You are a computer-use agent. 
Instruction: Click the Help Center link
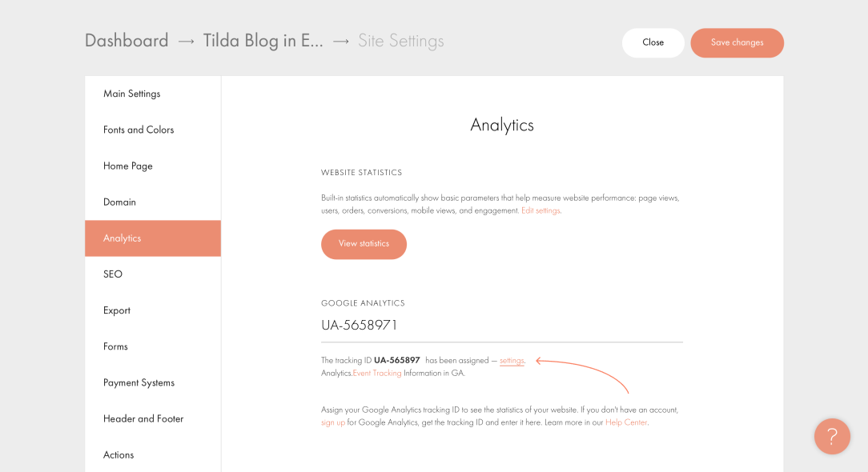coord(626,422)
